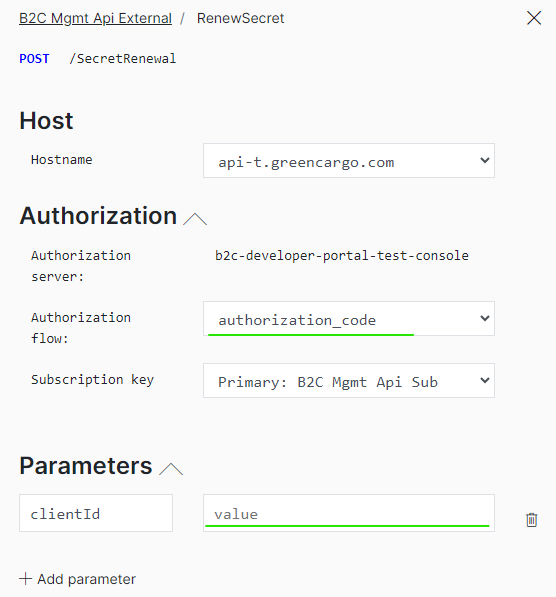This screenshot has height=597, width=556.
Task: Collapse the Authorization section chevron
Action: point(195,219)
